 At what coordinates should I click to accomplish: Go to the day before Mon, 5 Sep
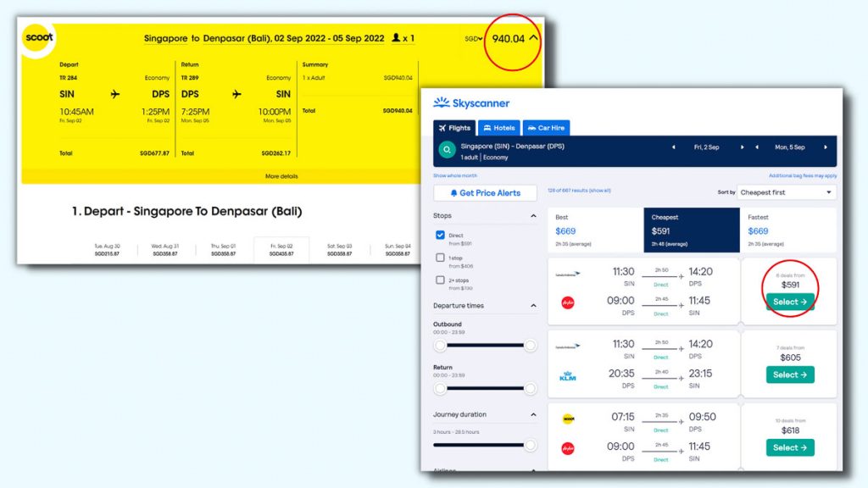[757, 147]
